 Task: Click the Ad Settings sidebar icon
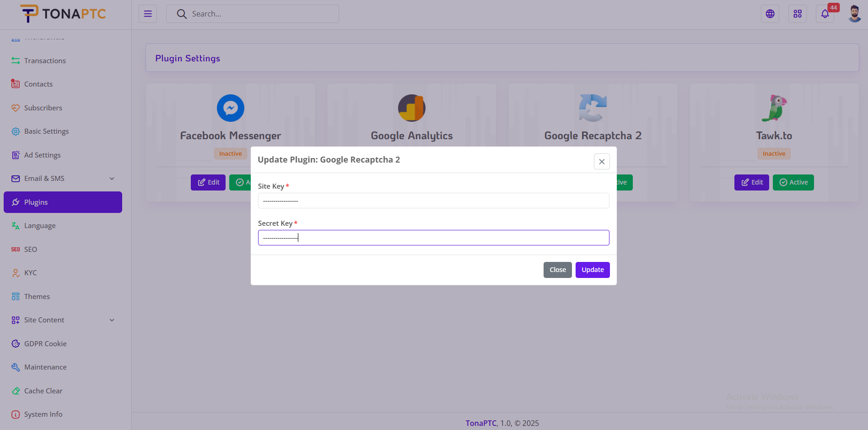pos(16,155)
